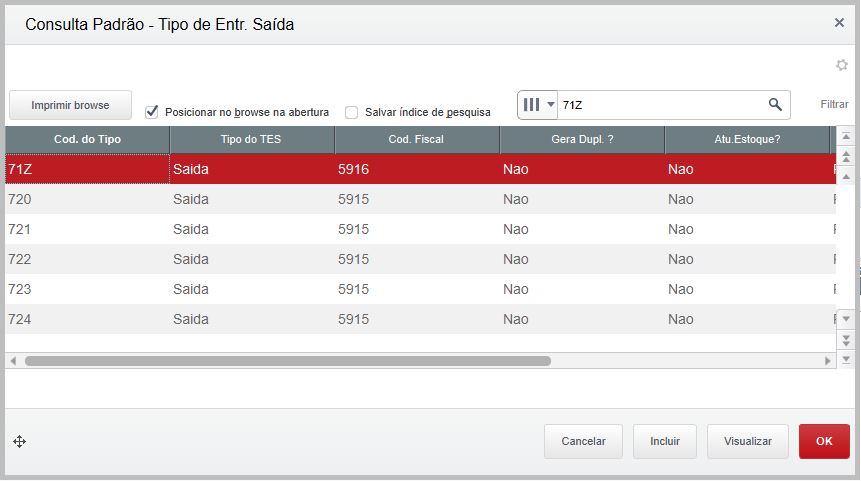Open the settings gear icon
Screen dimensions: 861x481
click(x=841, y=65)
